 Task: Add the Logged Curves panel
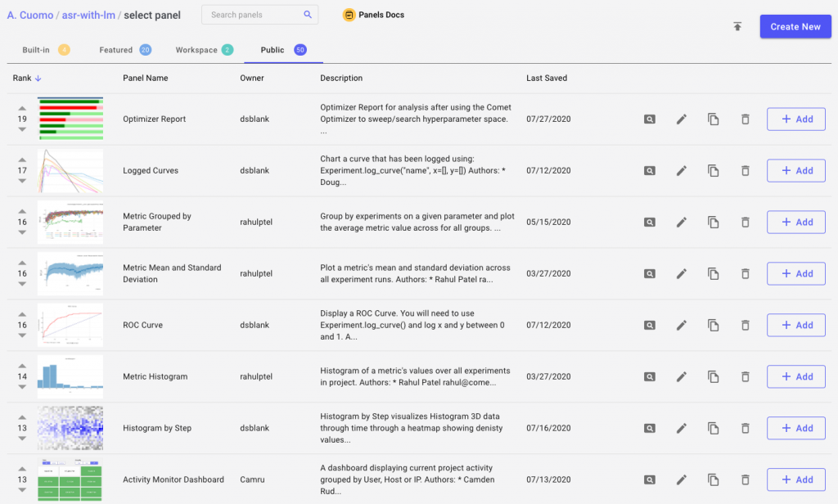click(x=795, y=171)
